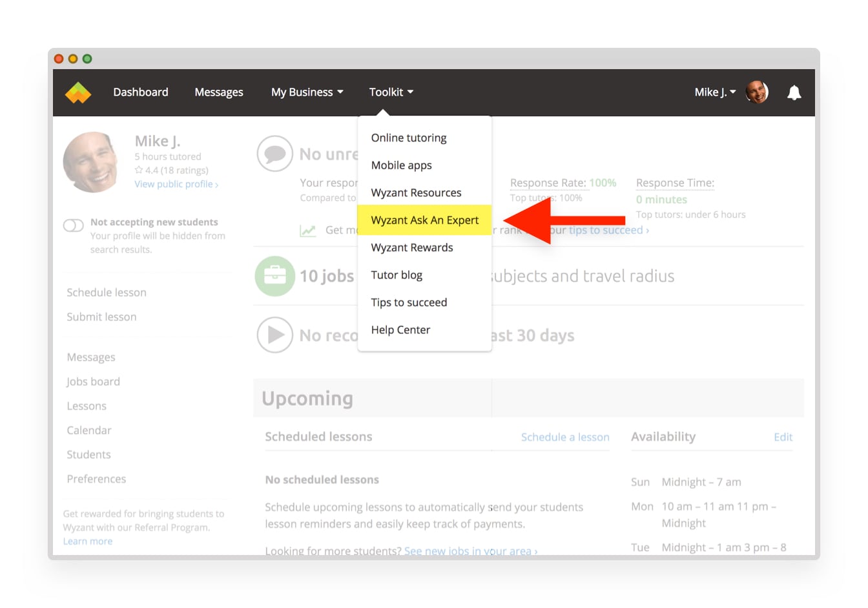Click the green briefcase jobs icon
Viewport: 868px width, 608px height.
click(274, 276)
